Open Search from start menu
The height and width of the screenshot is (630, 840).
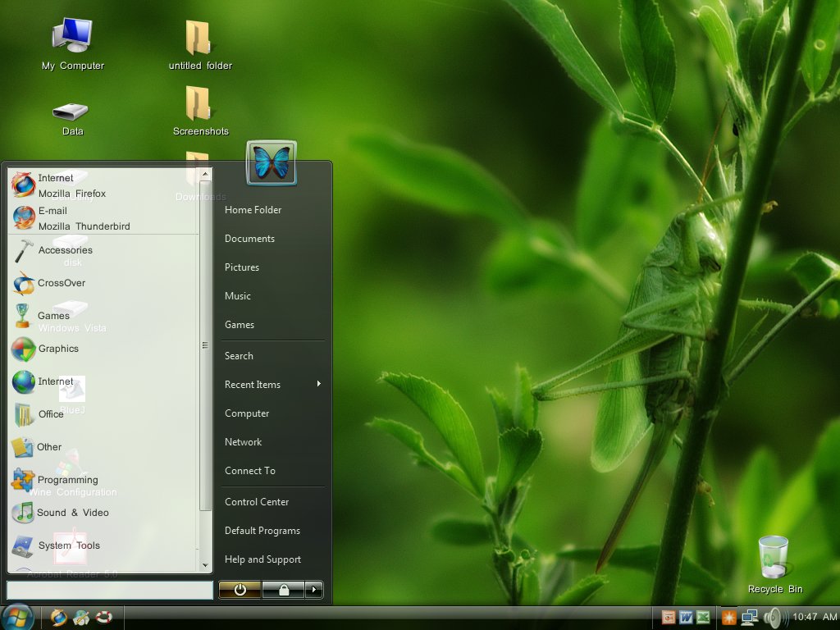tap(239, 356)
